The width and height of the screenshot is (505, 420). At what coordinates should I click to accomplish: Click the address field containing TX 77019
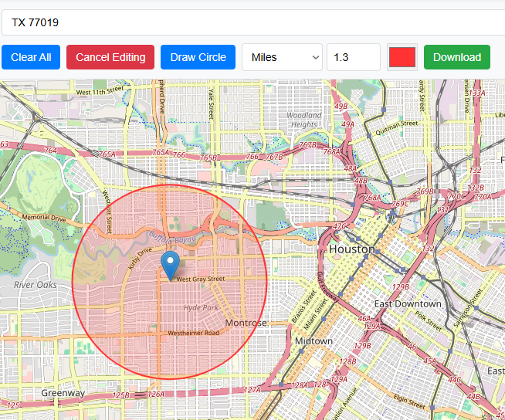pos(252,22)
